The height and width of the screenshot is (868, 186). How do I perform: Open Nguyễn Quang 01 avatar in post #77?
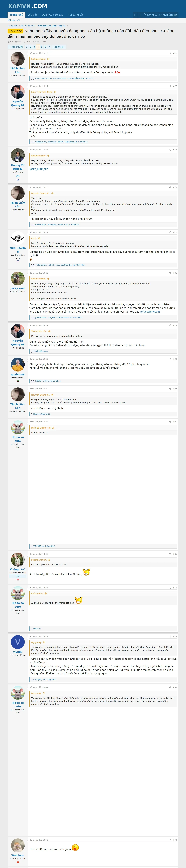(x=18, y=92)
